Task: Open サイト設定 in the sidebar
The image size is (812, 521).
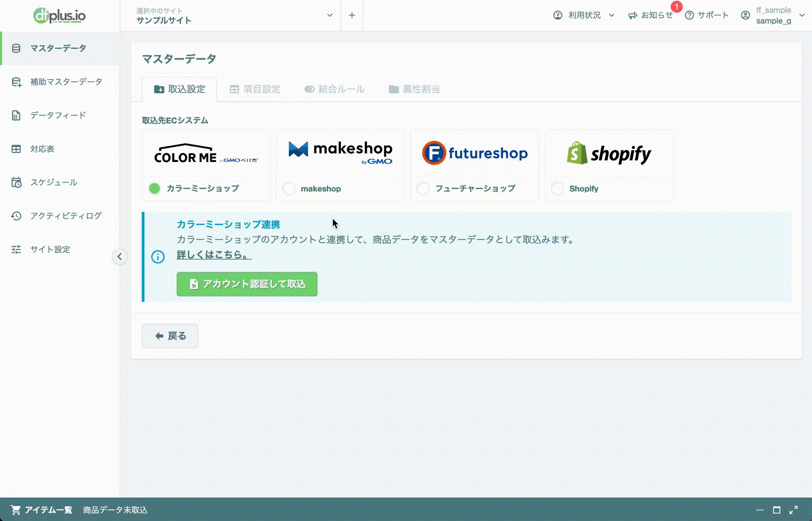Action: click(x=60, y=250)
